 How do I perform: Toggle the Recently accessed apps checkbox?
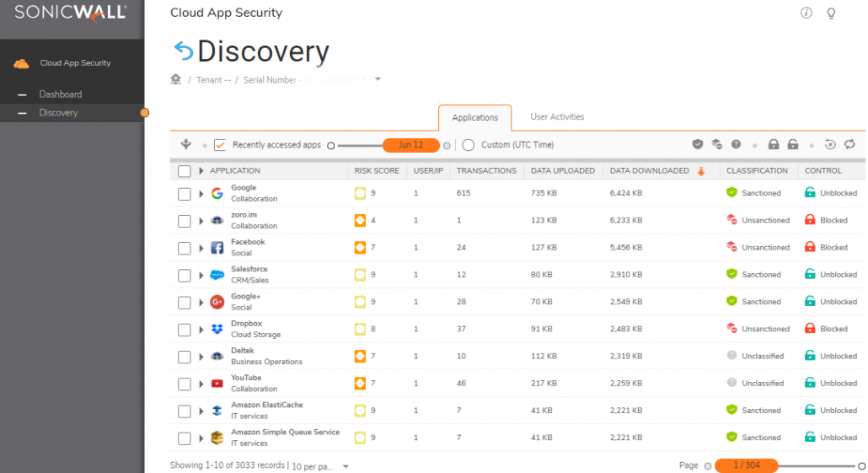click(x=220, y=145)
